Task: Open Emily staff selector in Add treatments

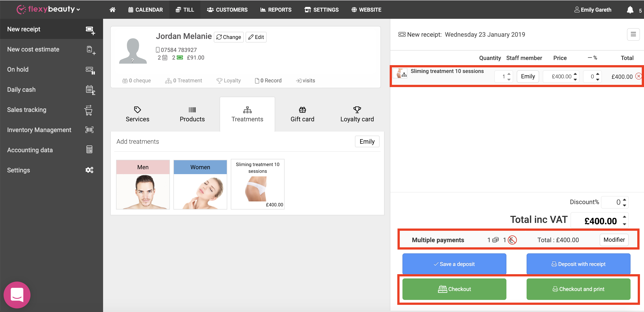Action: pos(367,141)
